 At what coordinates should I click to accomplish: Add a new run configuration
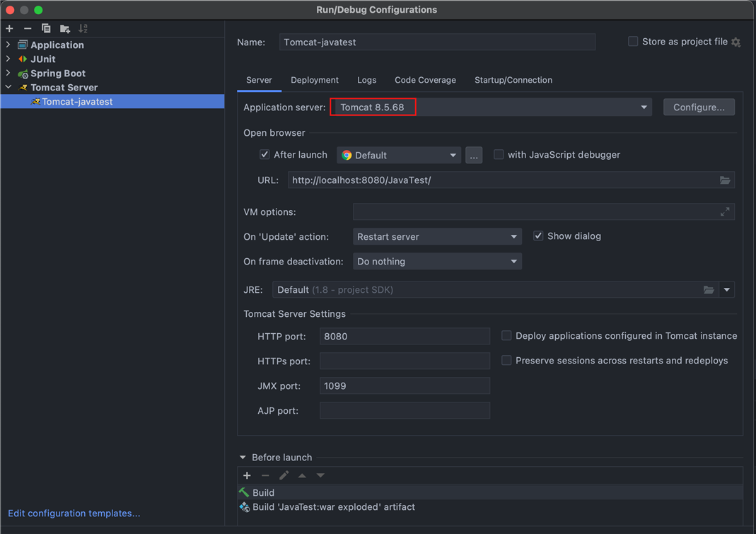10,28
